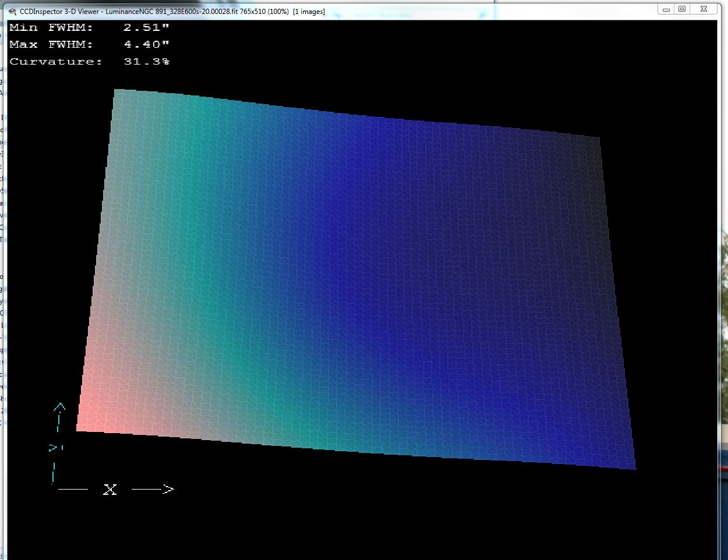
Task: Click the Y axis label
Action: 55,447
